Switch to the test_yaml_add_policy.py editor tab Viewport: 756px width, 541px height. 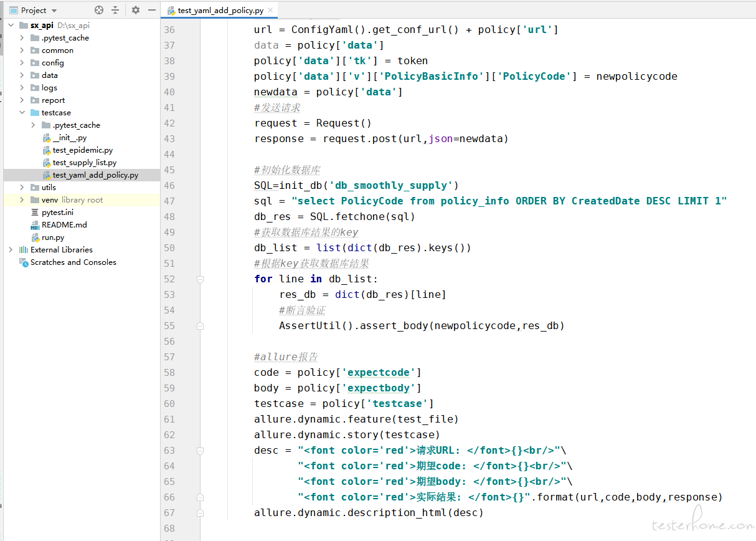(220, 11)
